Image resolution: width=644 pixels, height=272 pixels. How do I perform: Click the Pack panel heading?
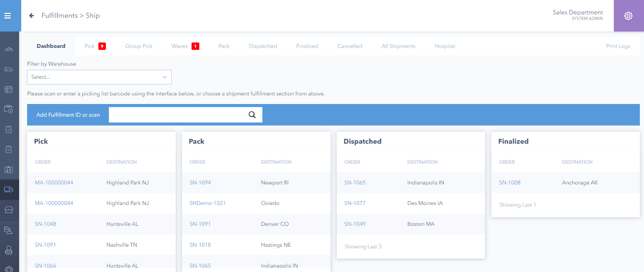click(x=196, y=141)
